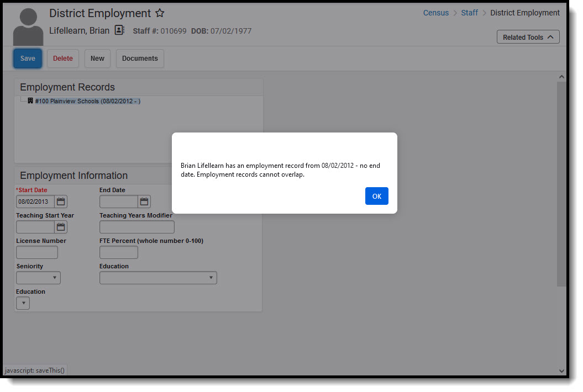This screenshot has height=392, width=583.
Task: Open the Documents button
Action: pos(140,59)
